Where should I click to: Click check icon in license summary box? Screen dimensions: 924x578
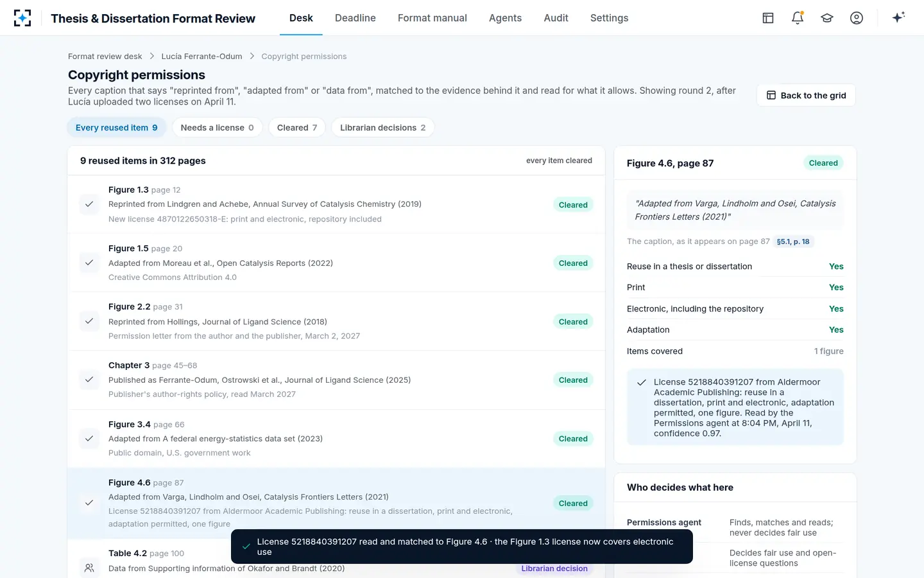(x=641, y=383)
